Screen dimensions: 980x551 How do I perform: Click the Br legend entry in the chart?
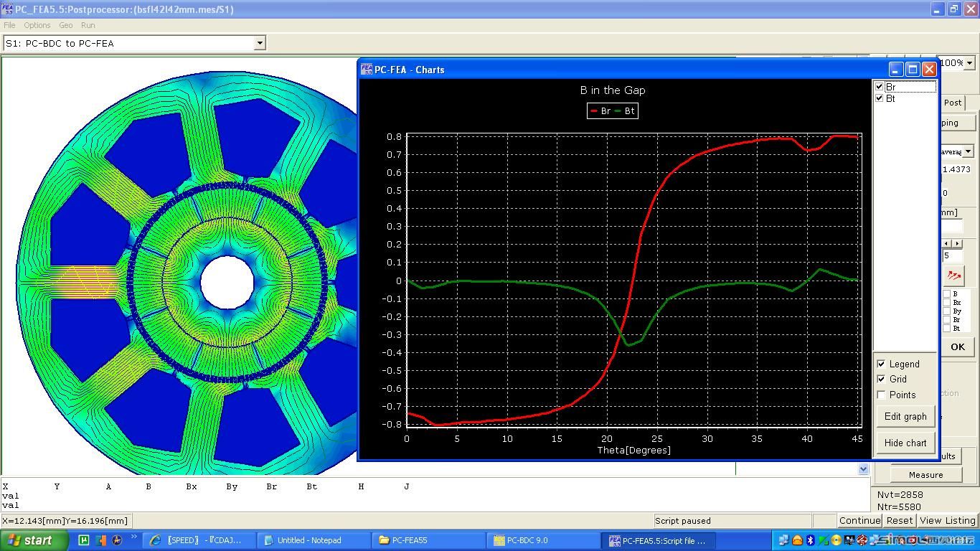(600, 110)
